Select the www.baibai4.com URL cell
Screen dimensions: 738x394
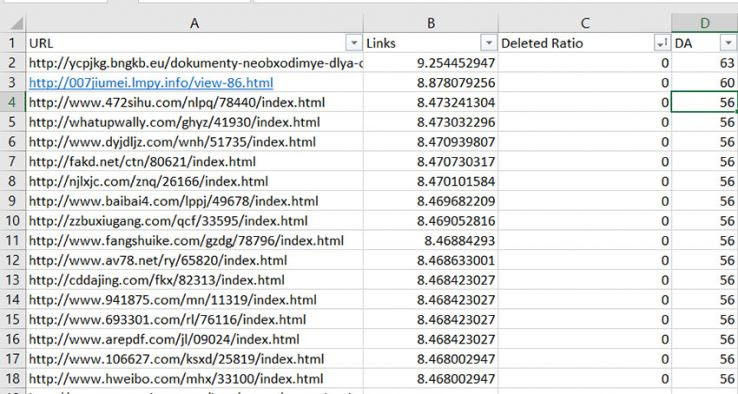(x=194, y=201)
